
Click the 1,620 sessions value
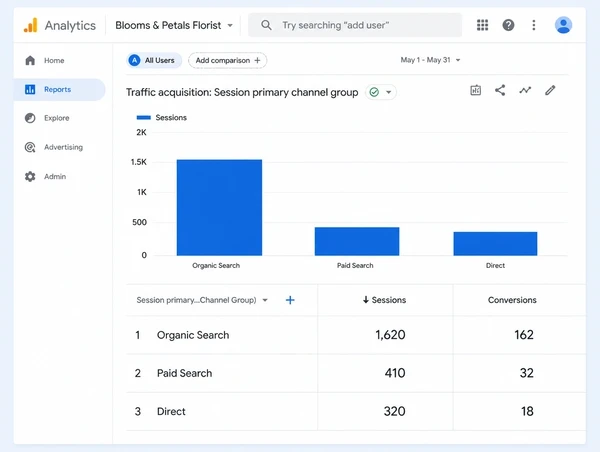click(x=390, y=335)
